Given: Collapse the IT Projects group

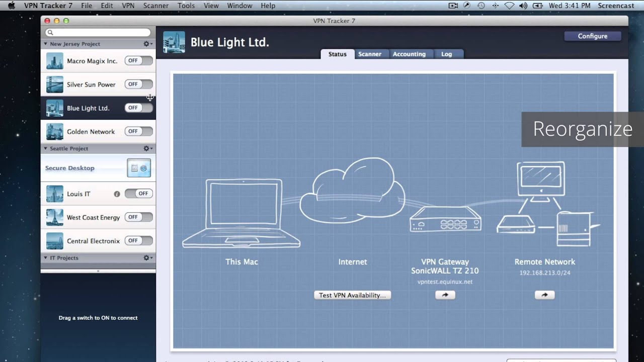Looking at the screenshot, I should (46, 258).
